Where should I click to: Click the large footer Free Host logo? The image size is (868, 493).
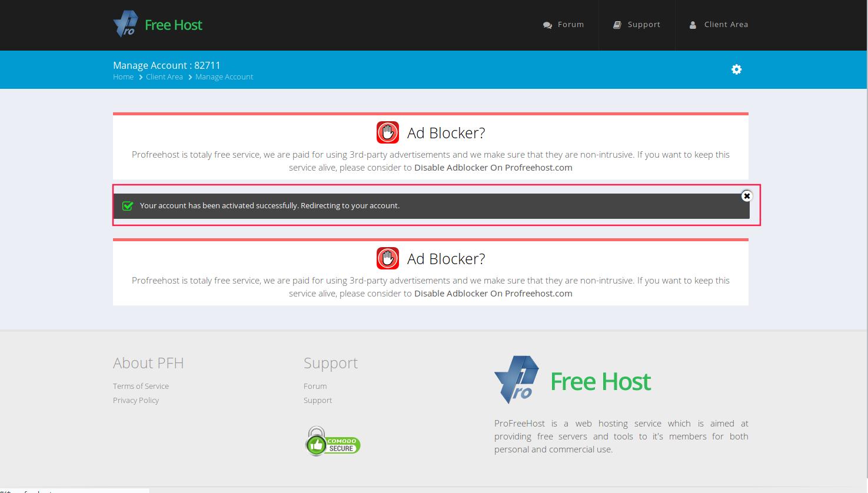(573, 381)
